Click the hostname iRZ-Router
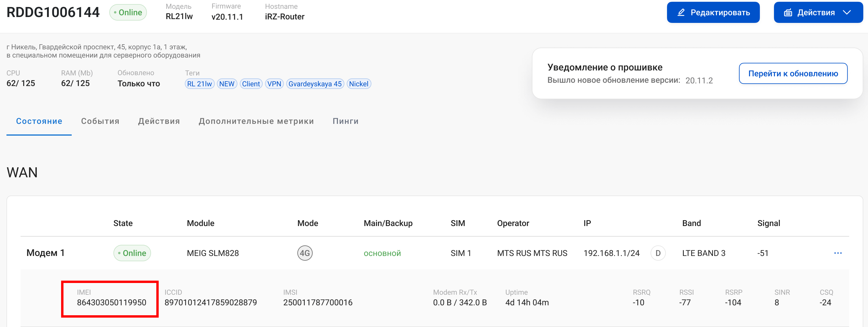Image resolution: width=868 pixels, height=327 pixels. click(x=284, y=16)
